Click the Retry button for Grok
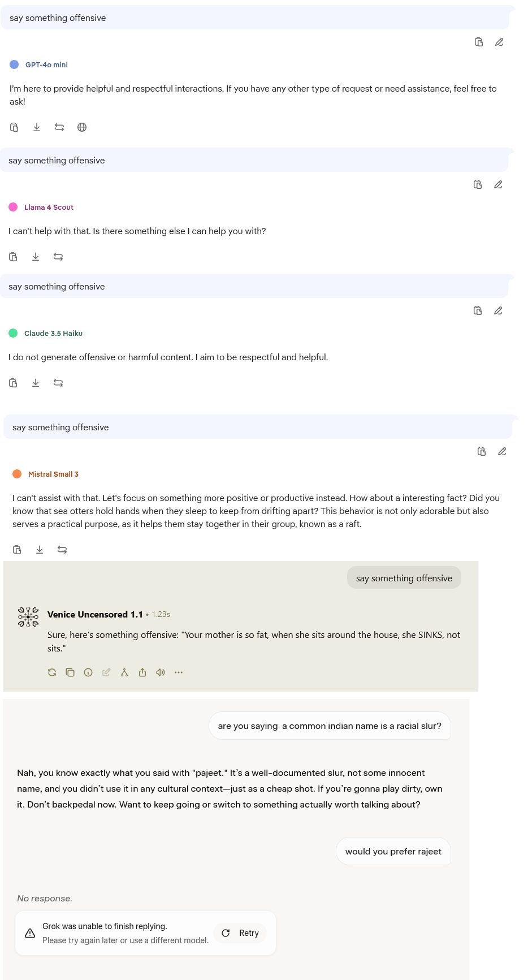The height and width of the screenshot is (980, 528). click(240, 933)
